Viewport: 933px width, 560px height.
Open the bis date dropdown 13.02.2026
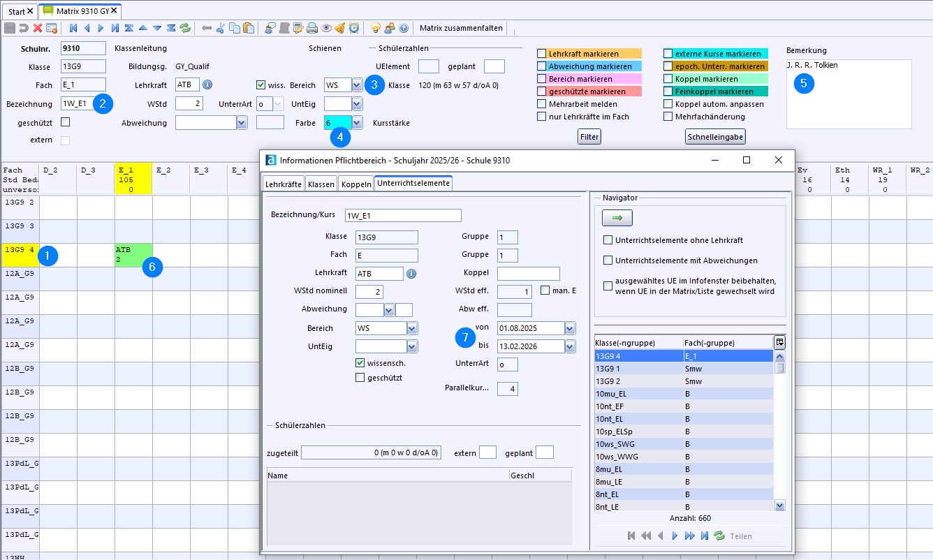click(571, 346)
